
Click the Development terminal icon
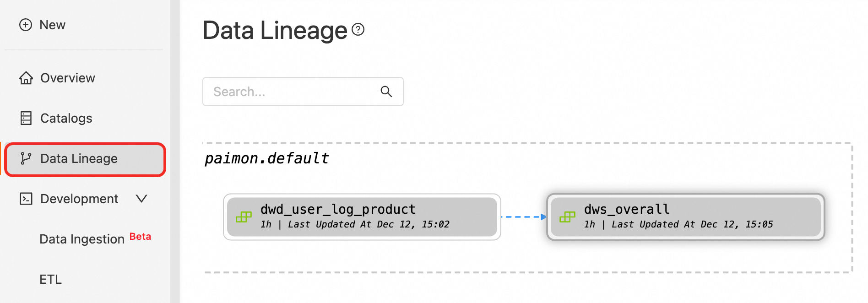click(x=26, y=199)
